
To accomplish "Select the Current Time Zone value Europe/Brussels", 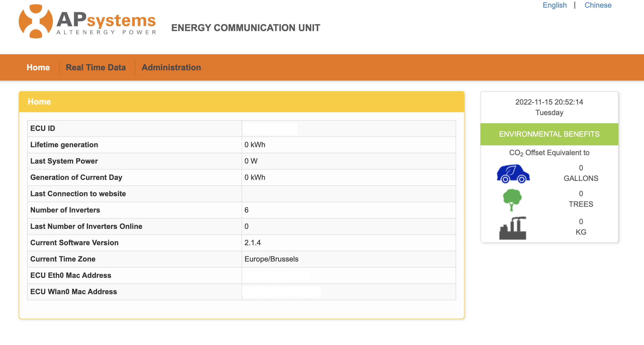I will coord(271,259).
